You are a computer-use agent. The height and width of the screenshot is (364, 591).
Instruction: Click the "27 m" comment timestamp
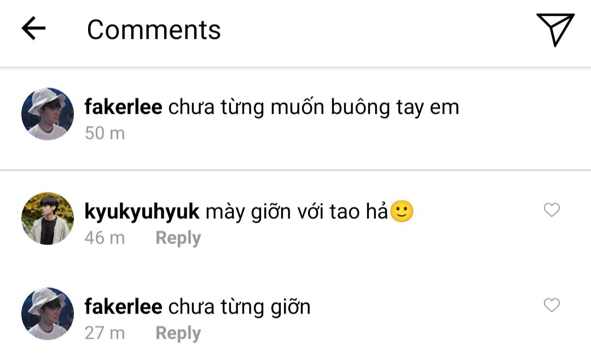point(105,333)
